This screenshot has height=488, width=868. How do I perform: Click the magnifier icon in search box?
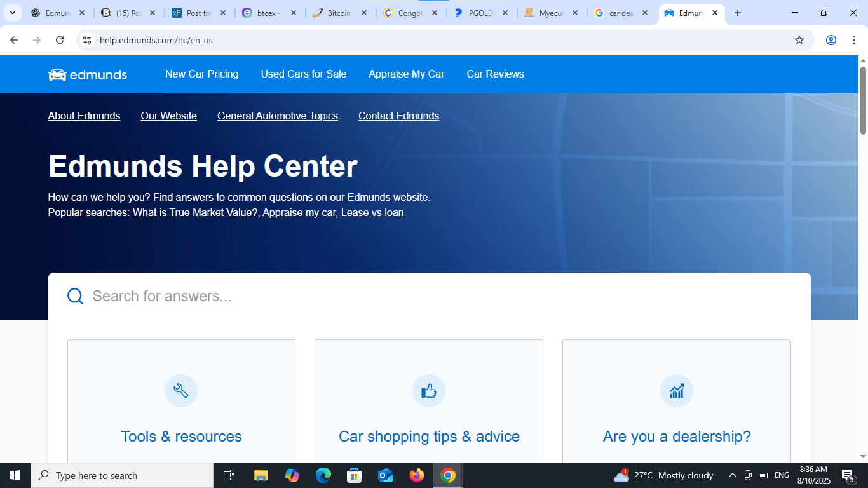coord(75,296)
